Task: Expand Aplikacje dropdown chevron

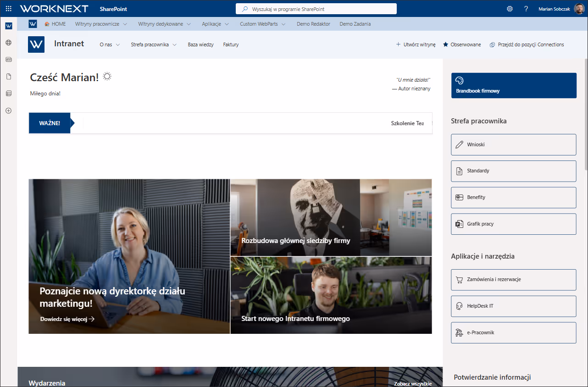Action: pyautogui.click(x=227, y=24)
